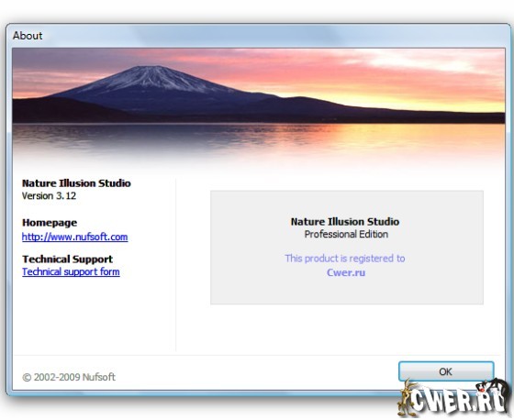Click the "© 2002-2009 Nufsoft" copyright text
The width and height of the screenshot is (514, 420).
[x=69, y=377]
